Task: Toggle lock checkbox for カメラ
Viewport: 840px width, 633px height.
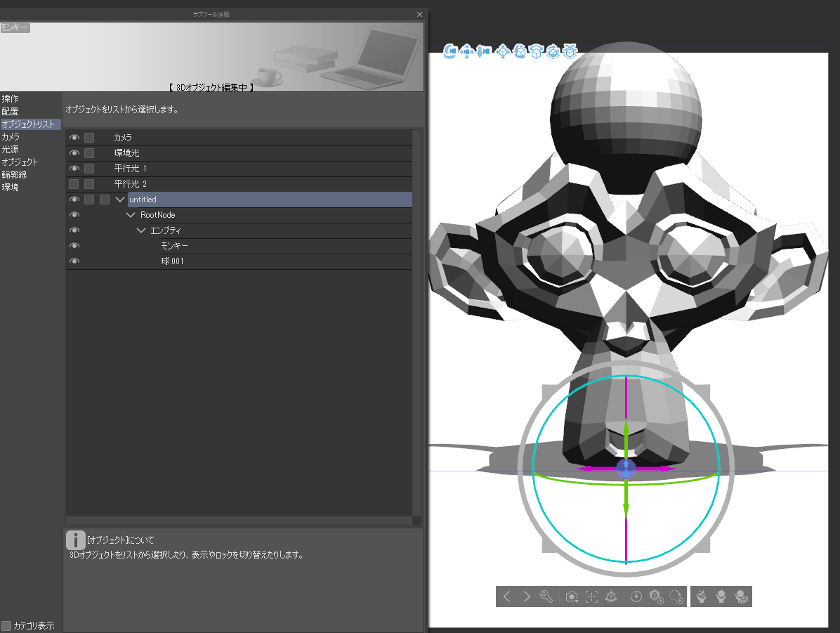Action: [x=89, y=138]
